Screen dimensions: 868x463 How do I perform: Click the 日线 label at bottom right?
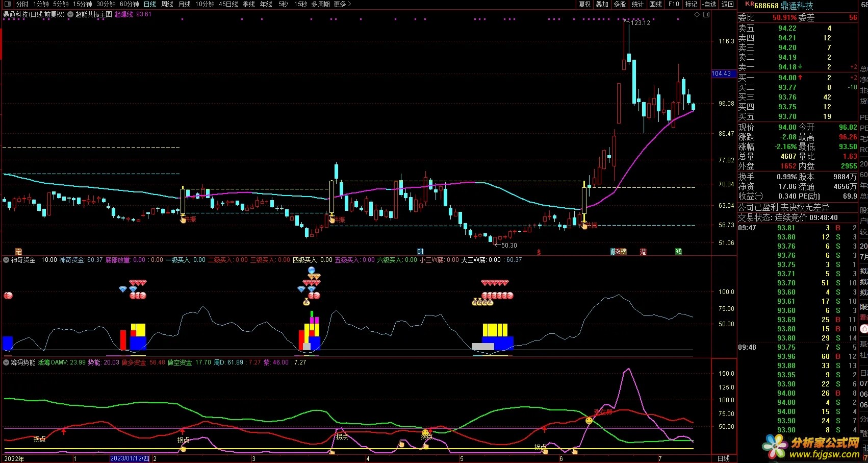tap(723, 458)
